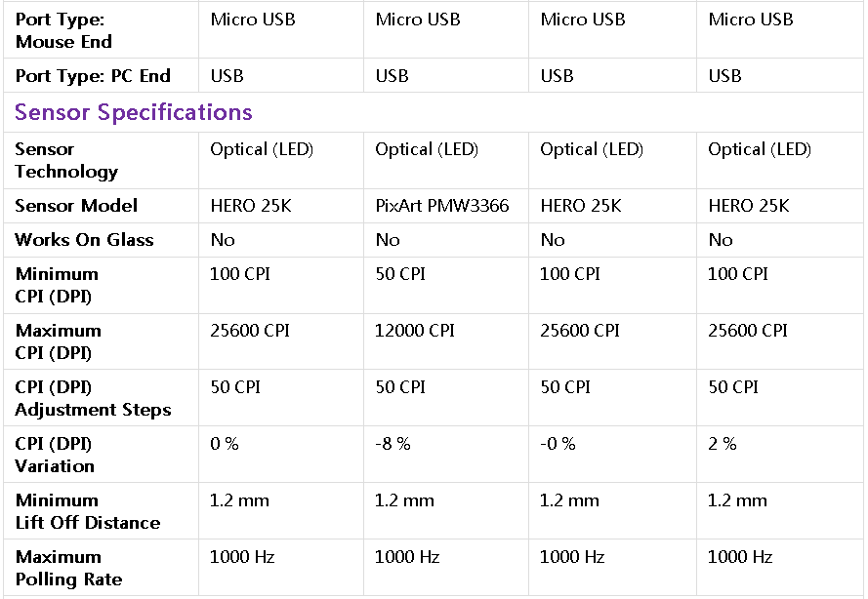
Task: Click the Sensor Model row label
Action: (x=76, y=206)
